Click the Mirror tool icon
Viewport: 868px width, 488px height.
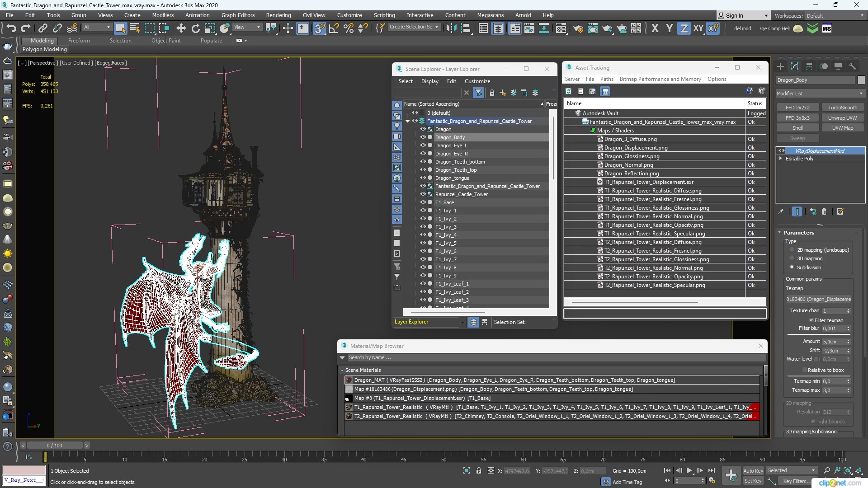point(451,28)
